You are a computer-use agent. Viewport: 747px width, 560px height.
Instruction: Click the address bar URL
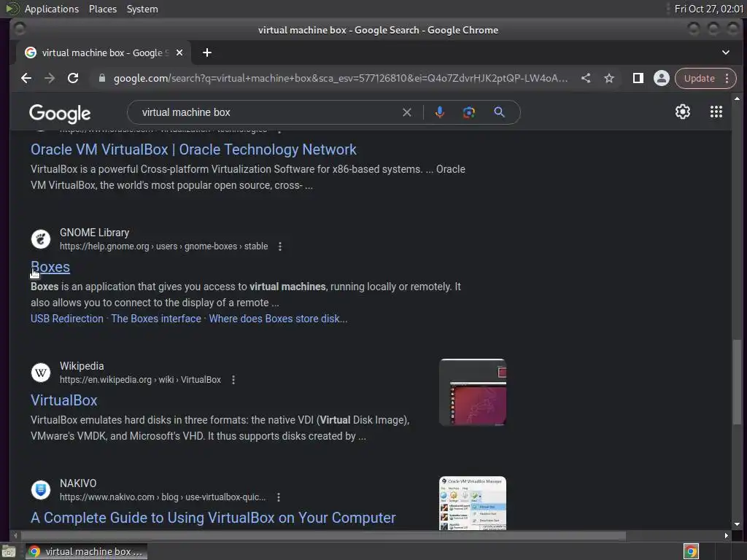(340, 78)
